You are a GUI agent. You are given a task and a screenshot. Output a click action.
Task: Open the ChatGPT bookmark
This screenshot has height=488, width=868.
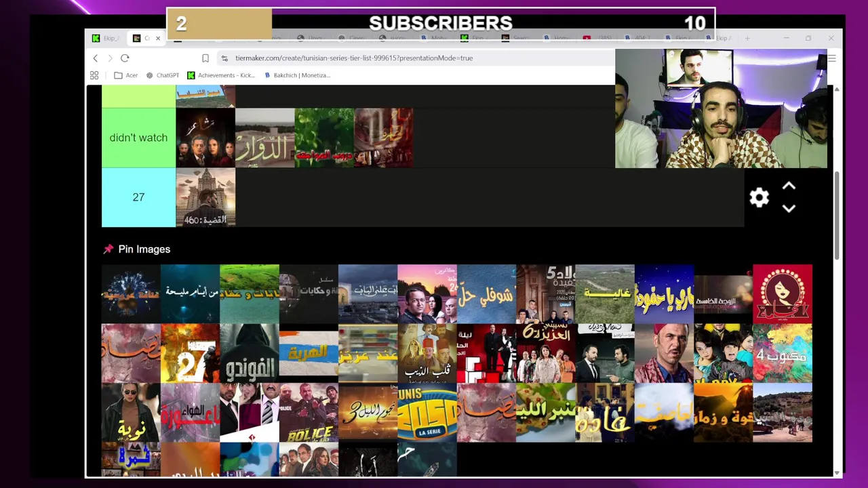(x=163, y=75)
